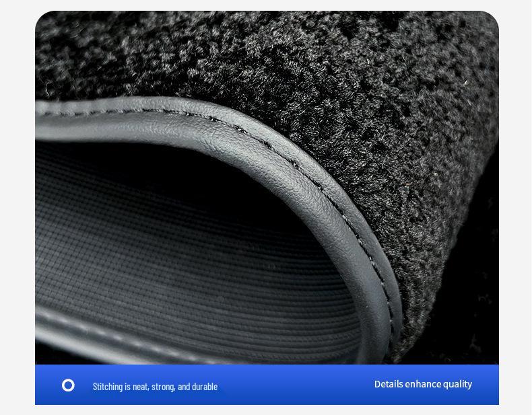Click the empty middle of the blue banner
532x415 pixels.
point(296,385)
